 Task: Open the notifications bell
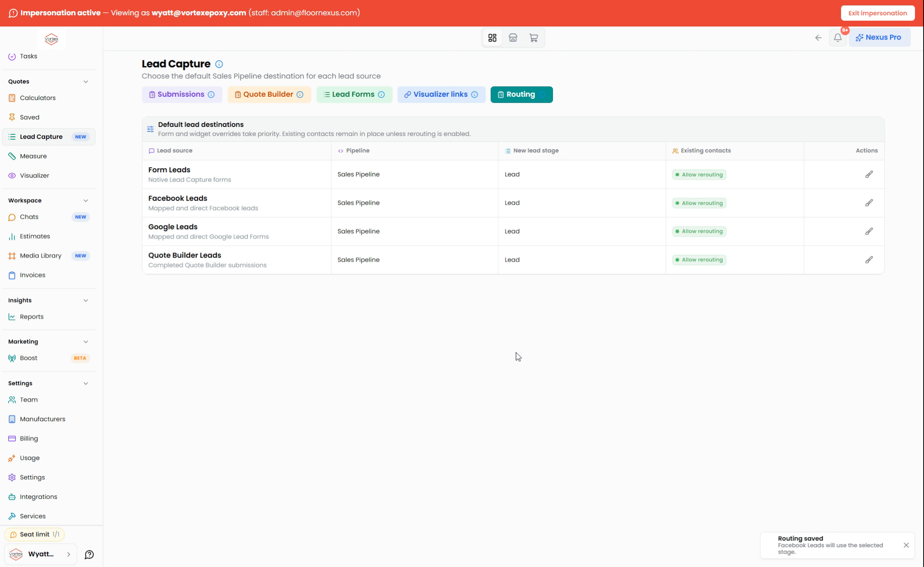838,38
